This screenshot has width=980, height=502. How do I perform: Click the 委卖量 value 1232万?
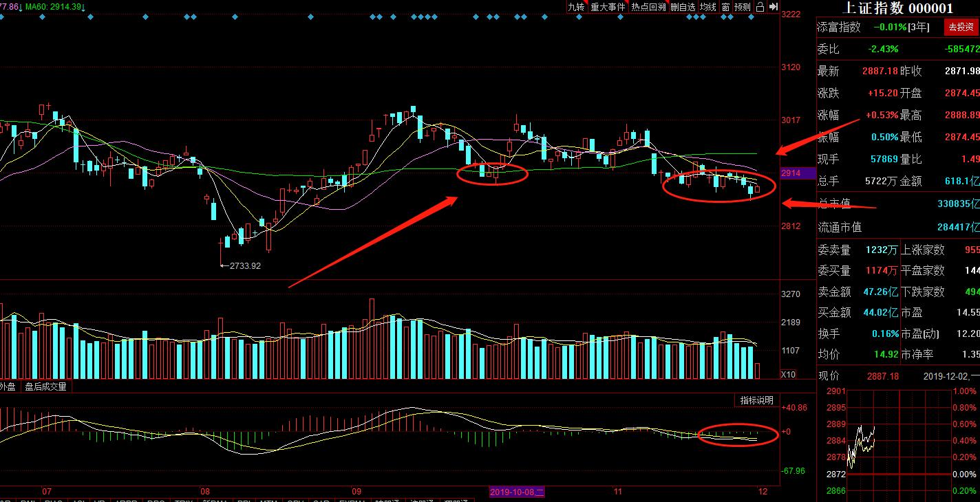[882, 250]
